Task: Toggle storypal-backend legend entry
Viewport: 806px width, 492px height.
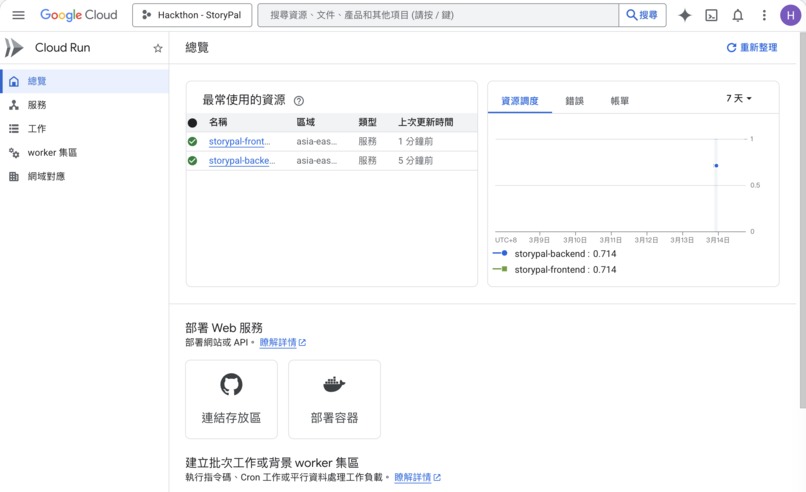Action: click(x=554, y=253)
